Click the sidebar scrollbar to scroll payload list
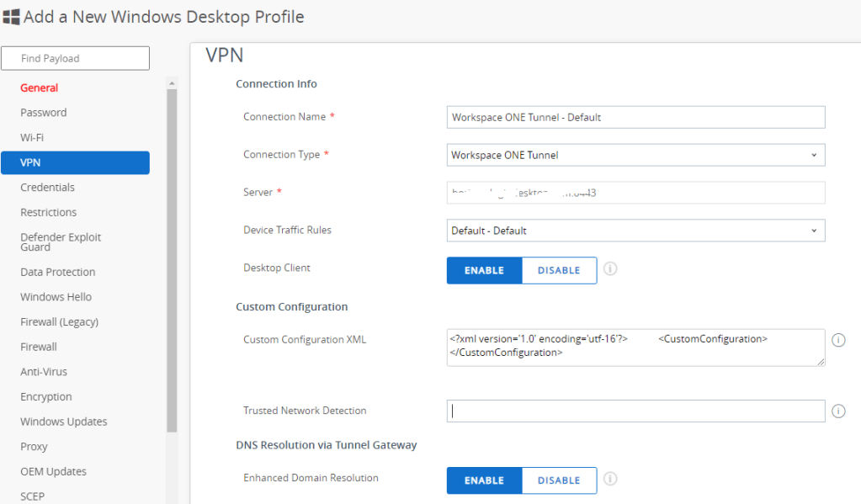This screenshot has height=504, width=861. (x=171, y=252)
